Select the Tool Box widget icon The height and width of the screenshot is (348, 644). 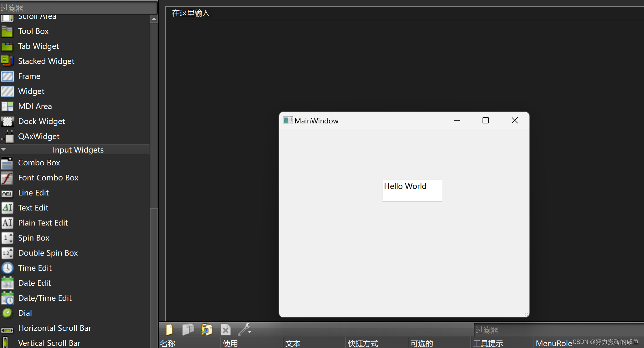click(x=7, y=31)
